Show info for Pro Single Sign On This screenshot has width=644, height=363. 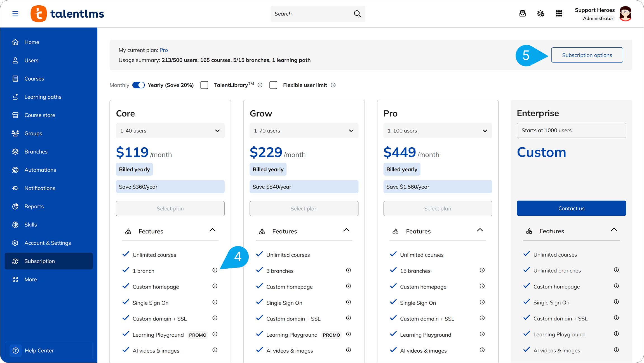click(x=482, y=302)
